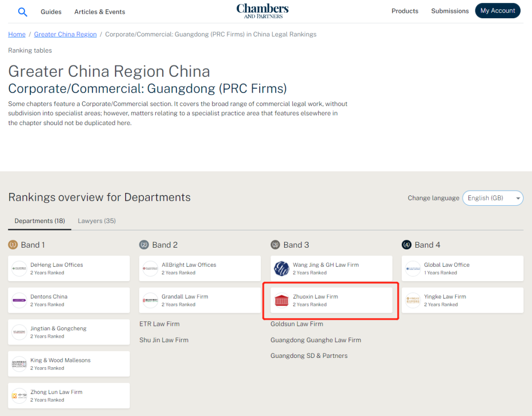Open Zhong Lun Law Firm name
The image size is (532, 416).
click(56, 392)
